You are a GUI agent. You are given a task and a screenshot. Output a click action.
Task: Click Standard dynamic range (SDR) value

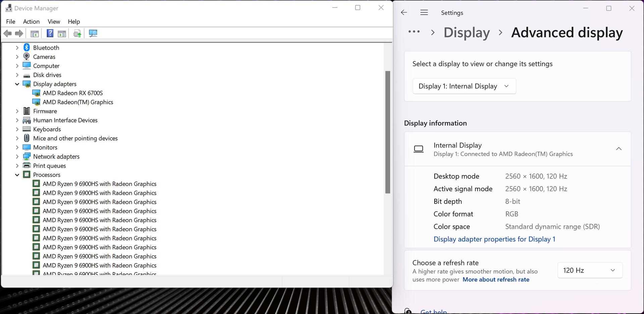552,226
